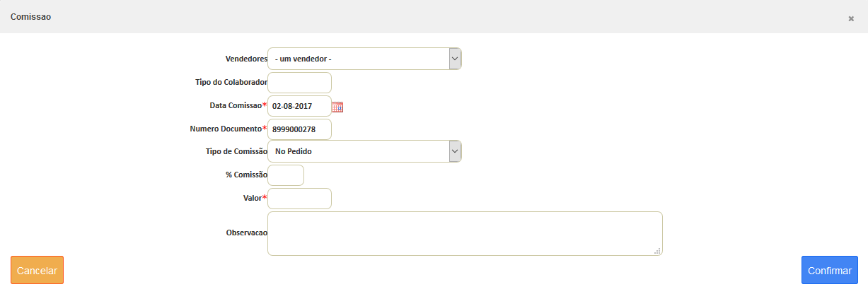Image resolution: width=868 pixels, height=294 pixels.
Task: Focus the % Comissão input box
Action: point(286,175)
